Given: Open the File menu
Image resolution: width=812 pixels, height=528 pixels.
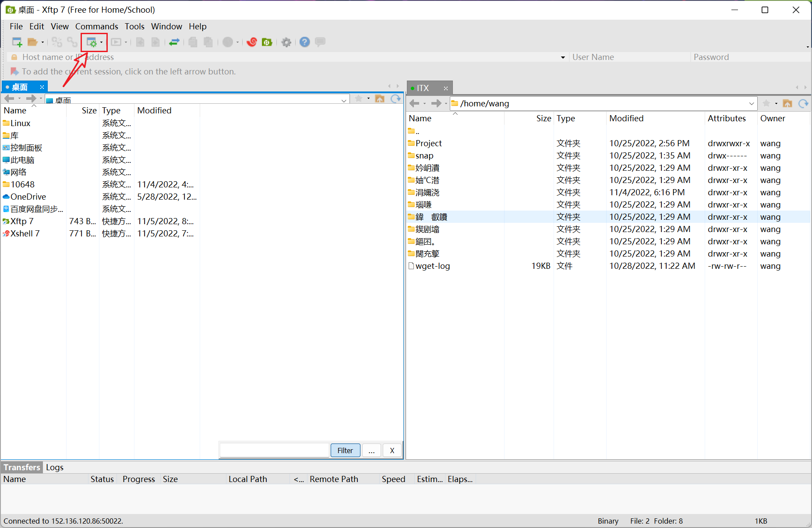Looking at the screenshot, I should (x=16, y=26).
